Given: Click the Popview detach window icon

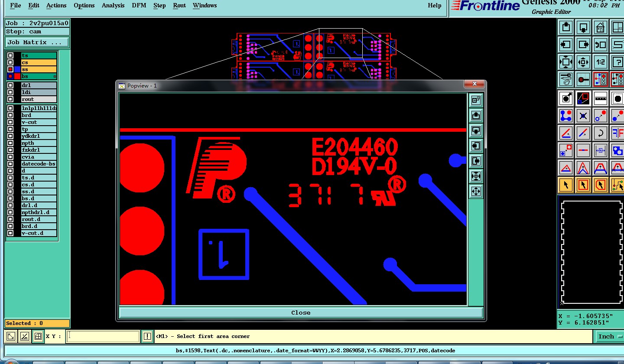Looking at the screenshot, I should 476,101.
